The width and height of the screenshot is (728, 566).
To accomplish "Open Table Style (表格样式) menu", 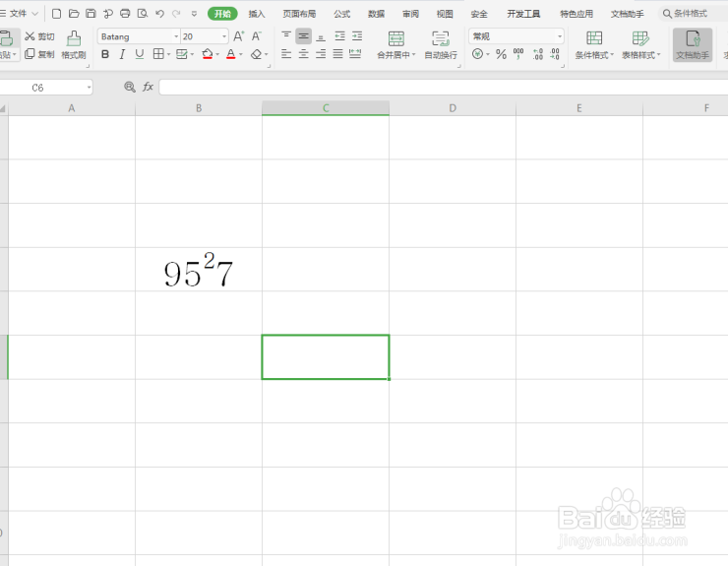I will pyautogui.click(x=640, y=45).
